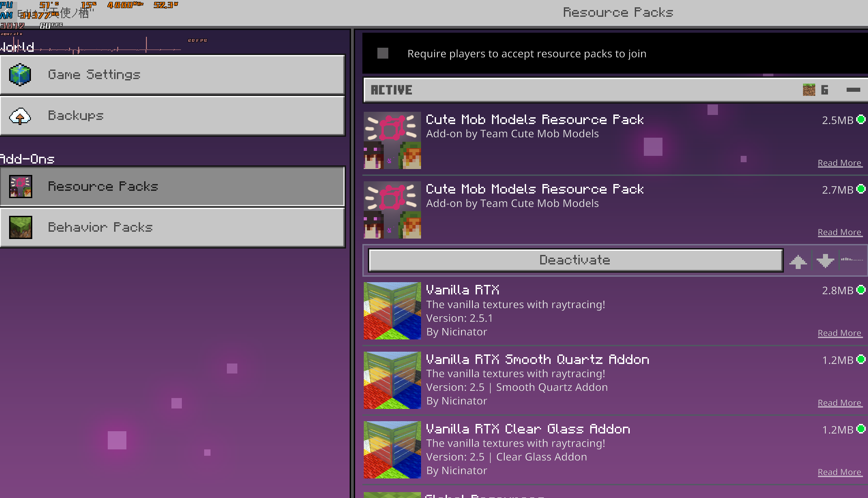The image size is (868, 498).
Task: Click the green dot on the Clear Glass Addon row
Action: pyautogui.click(x=861, y=429)
